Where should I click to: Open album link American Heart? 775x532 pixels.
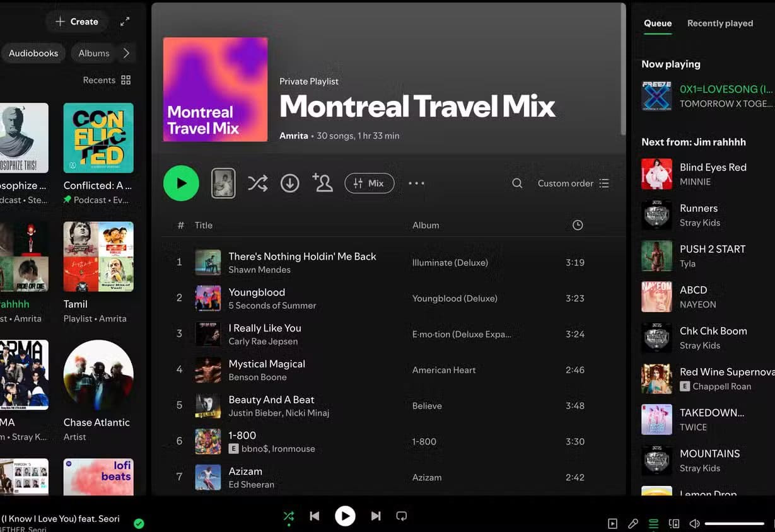click(x=444, y=370)
